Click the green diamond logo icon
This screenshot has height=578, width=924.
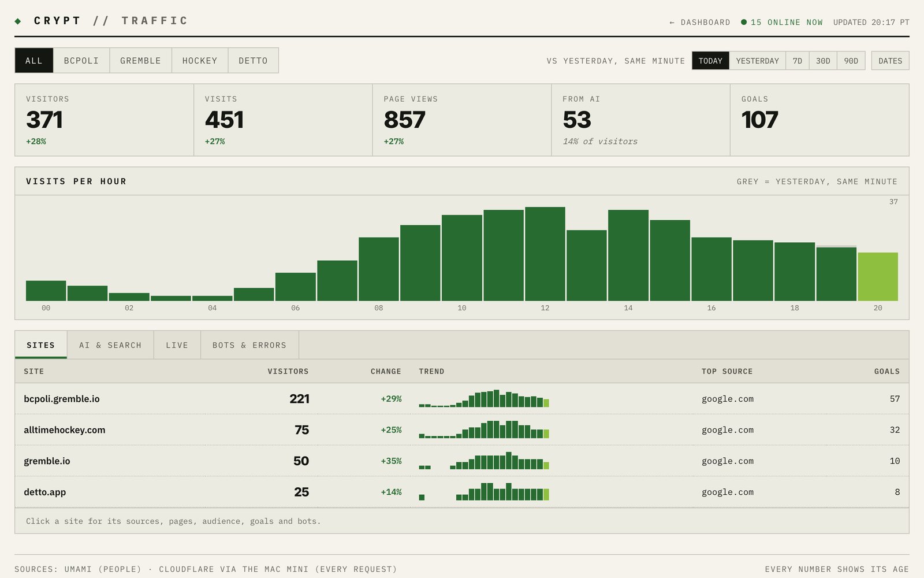(x=18, y=21)
